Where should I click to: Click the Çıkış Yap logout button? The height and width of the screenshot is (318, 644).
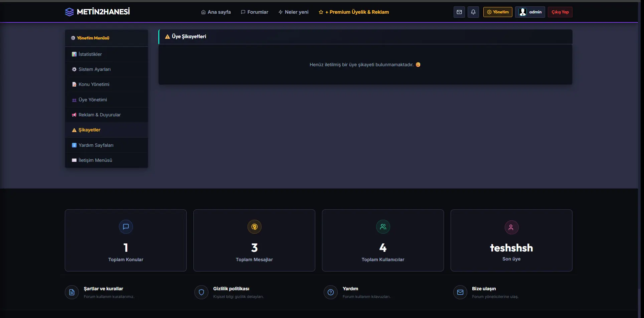(560, 12)
